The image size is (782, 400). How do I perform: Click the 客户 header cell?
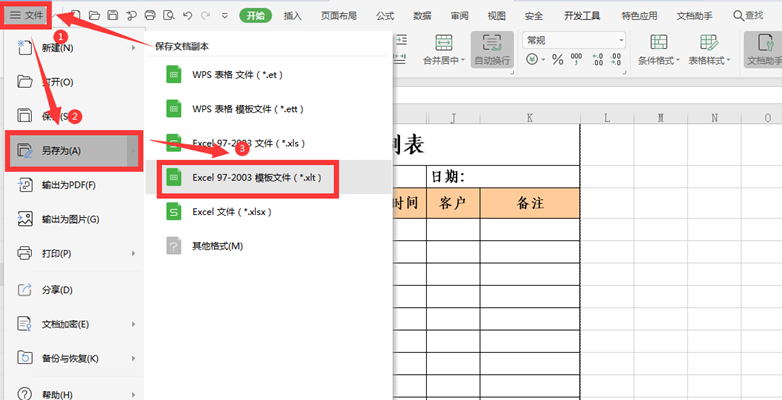point(453,203)
